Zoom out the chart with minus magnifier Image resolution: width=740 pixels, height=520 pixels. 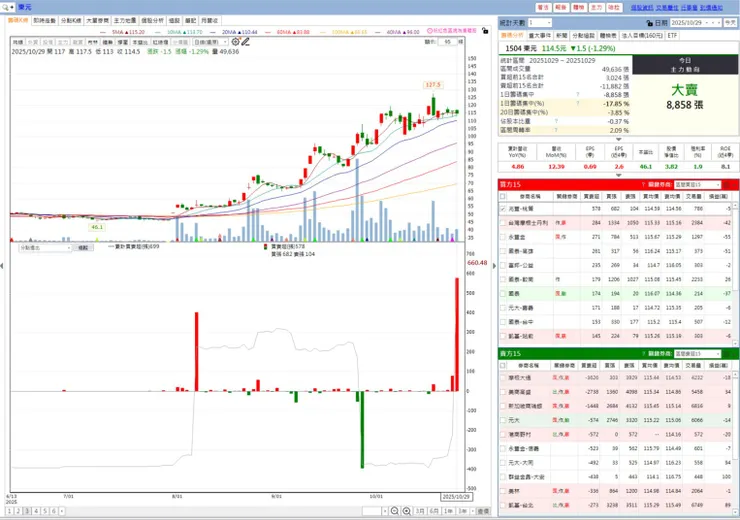[x=395, y=511]
